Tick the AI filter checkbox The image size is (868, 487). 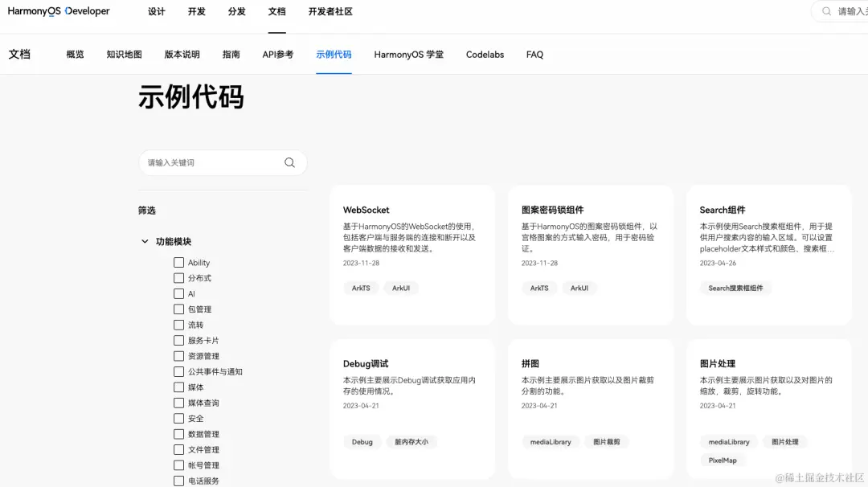(x=178, y=294)
